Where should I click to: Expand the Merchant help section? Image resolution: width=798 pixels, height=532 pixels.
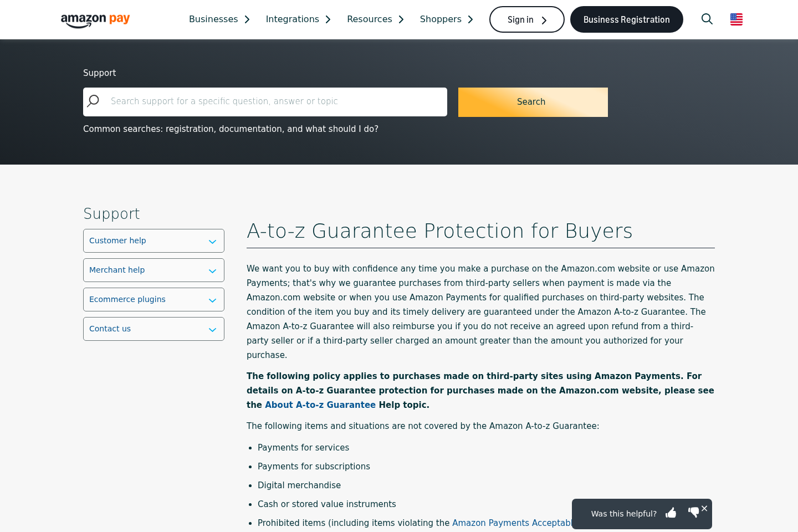tap(154, 270)
